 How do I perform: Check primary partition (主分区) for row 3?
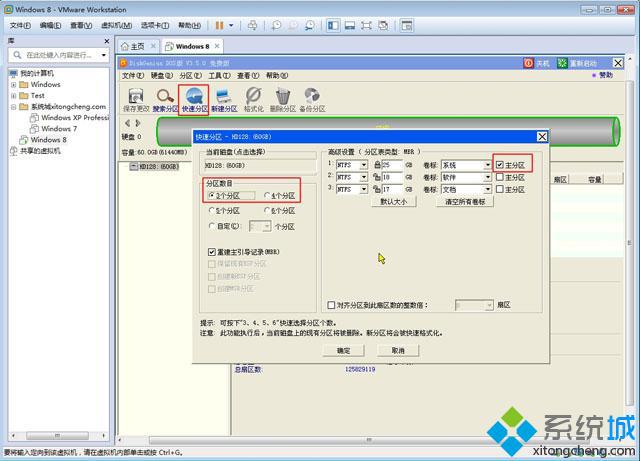tap(500, 189)
